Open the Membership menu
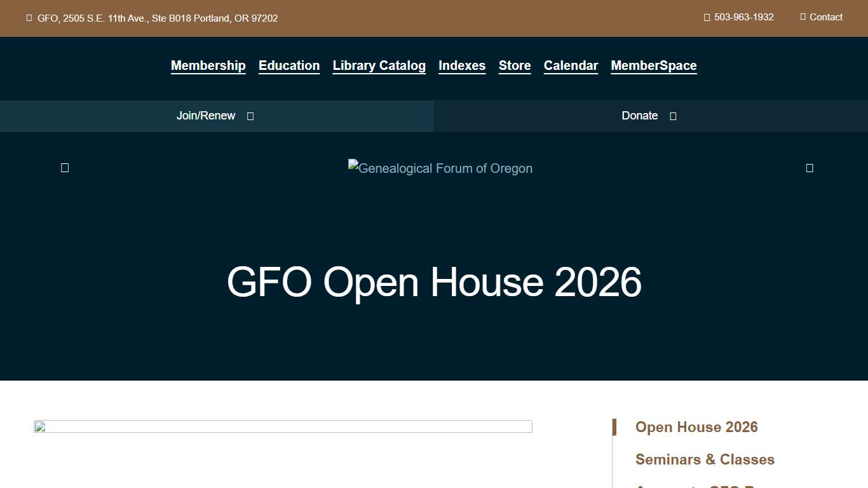 pyautogui.click(x=208, y=65)
